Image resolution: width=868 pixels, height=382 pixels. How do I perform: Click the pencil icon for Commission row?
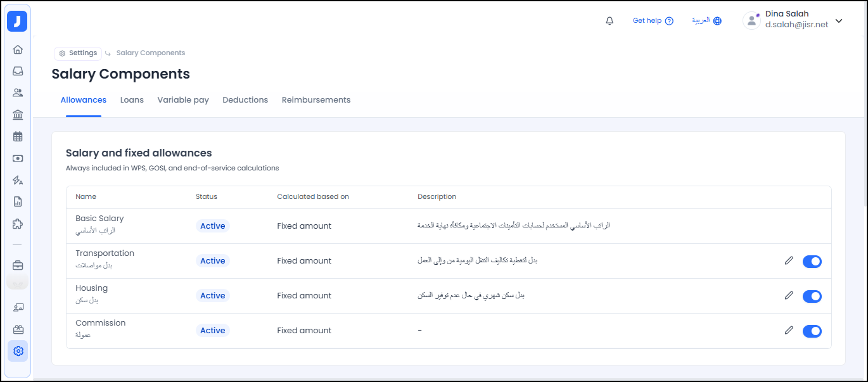coord(789,330)
